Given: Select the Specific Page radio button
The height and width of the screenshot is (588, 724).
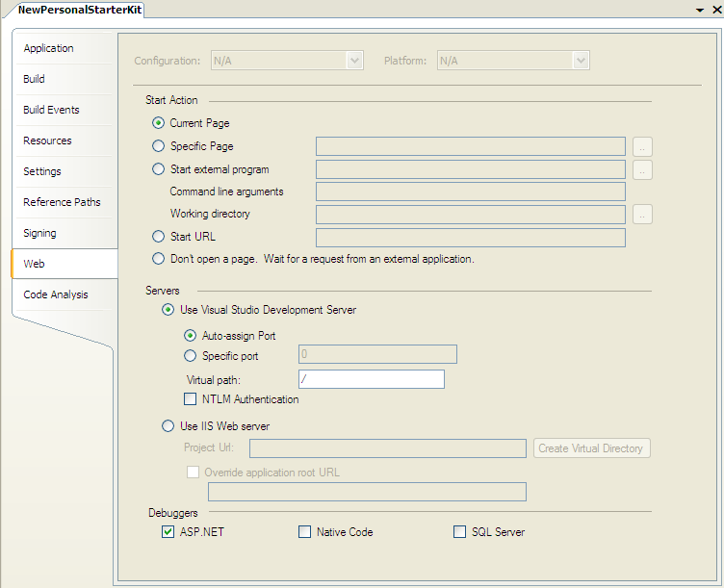Looking at the screenshot, I should tap(159, 146).
